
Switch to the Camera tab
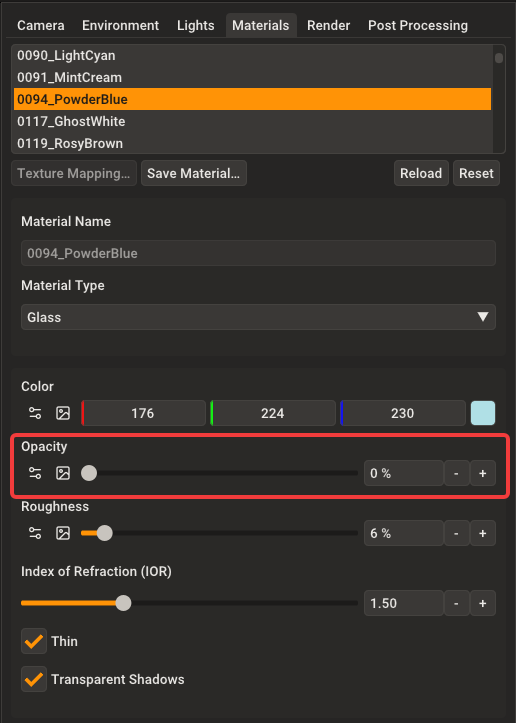click(41, 25)
